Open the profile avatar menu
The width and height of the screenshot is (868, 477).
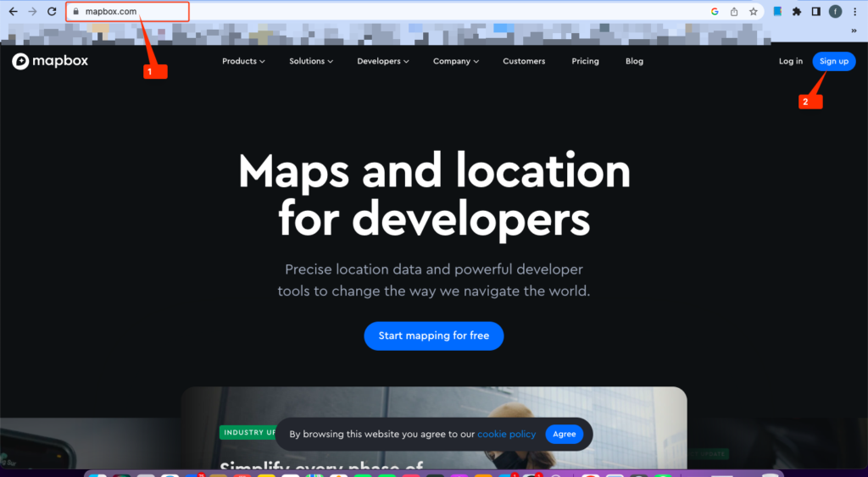point(835,12)
